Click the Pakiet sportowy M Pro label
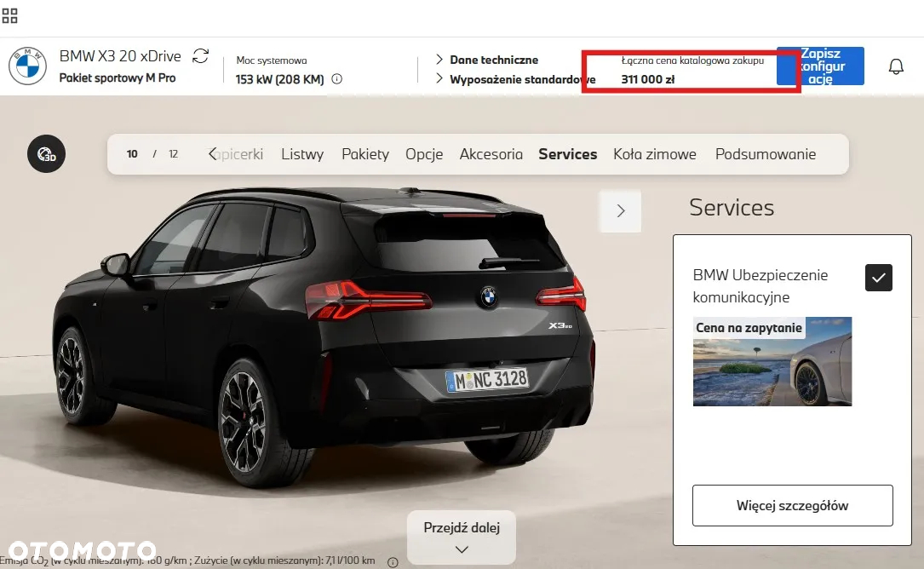This screenshot has height=569, width=924. (118, 78)
